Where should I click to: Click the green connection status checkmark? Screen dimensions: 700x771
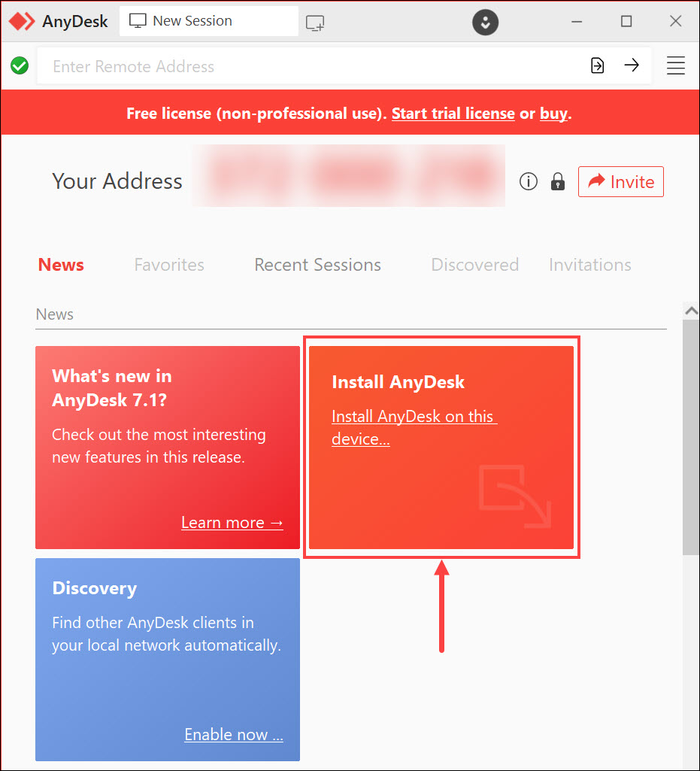coord(19,65)
